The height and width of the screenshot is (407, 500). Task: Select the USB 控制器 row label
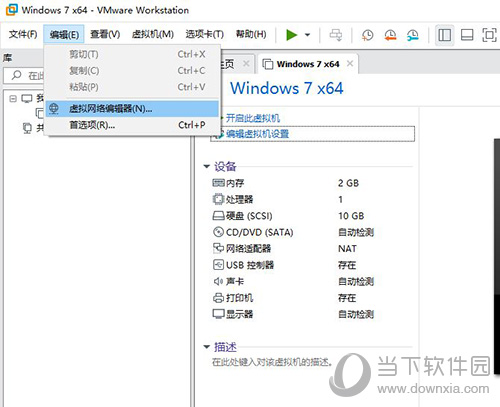(x=250, y=265)
